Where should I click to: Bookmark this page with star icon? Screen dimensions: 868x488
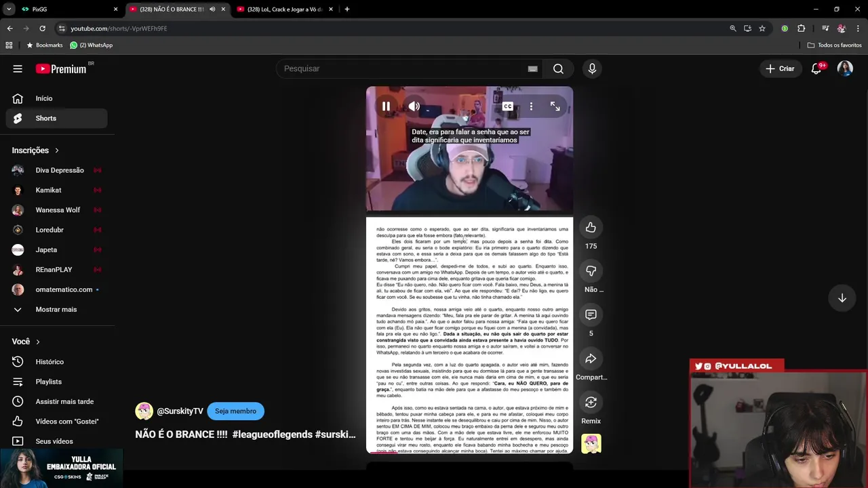(762, 28)
